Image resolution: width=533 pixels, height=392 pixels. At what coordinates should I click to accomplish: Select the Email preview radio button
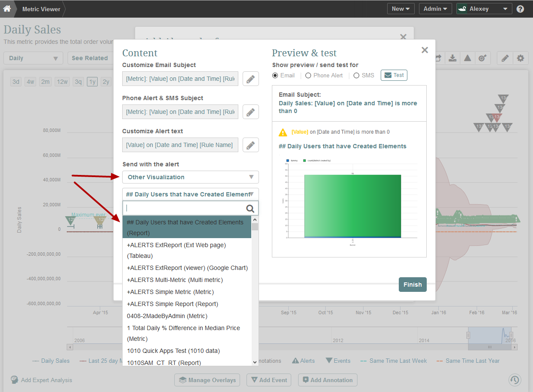tap(275, 75)
